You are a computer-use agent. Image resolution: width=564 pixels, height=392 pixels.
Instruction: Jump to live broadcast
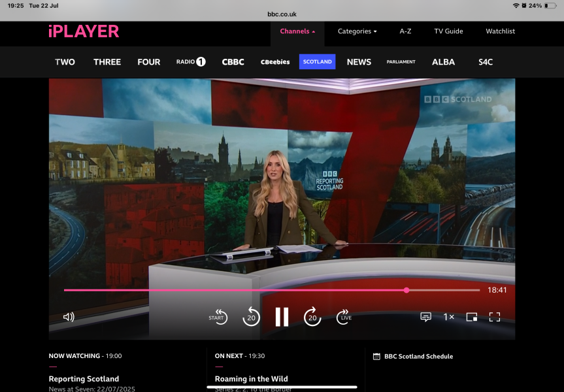coord(343,317)
